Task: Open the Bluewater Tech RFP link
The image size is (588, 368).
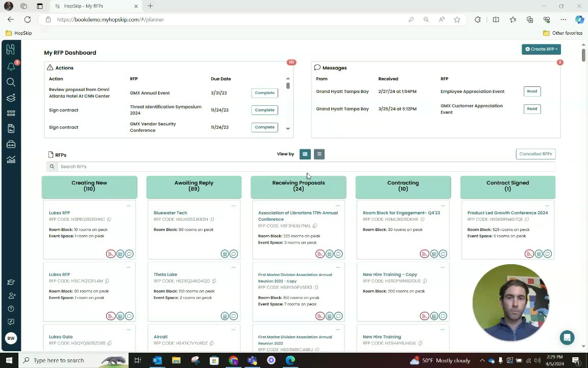Action: coord(170,213)
